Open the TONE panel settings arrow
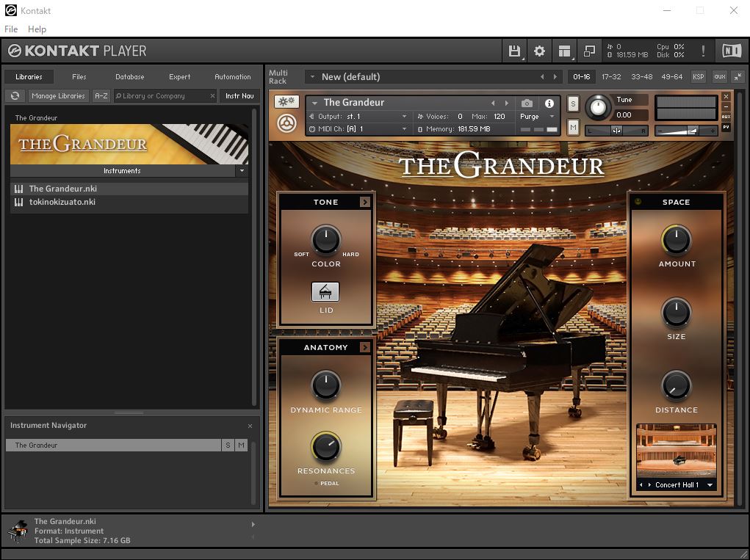 tap(365, 202)
